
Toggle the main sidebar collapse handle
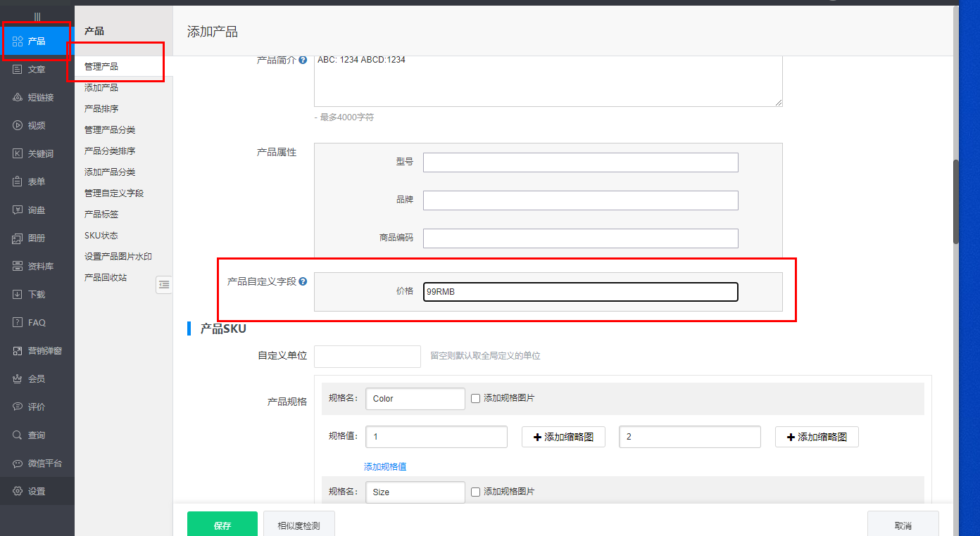[37, 16]
